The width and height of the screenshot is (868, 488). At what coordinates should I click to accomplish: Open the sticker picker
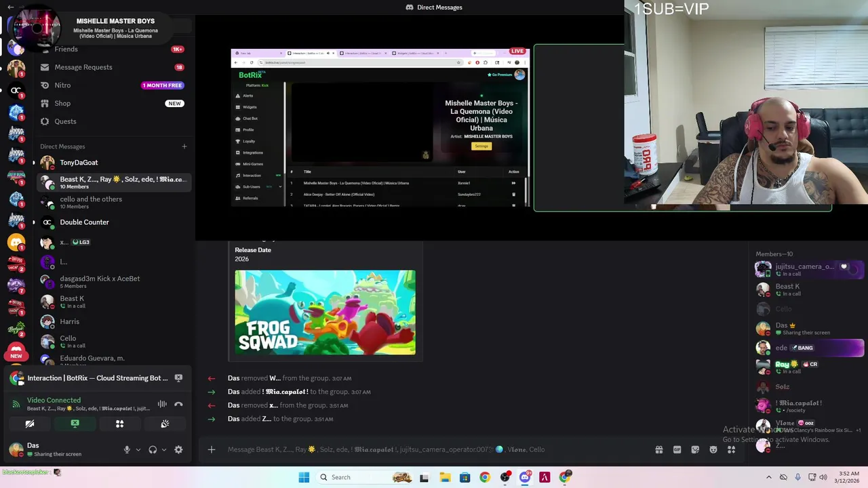[x=695, y=449]
